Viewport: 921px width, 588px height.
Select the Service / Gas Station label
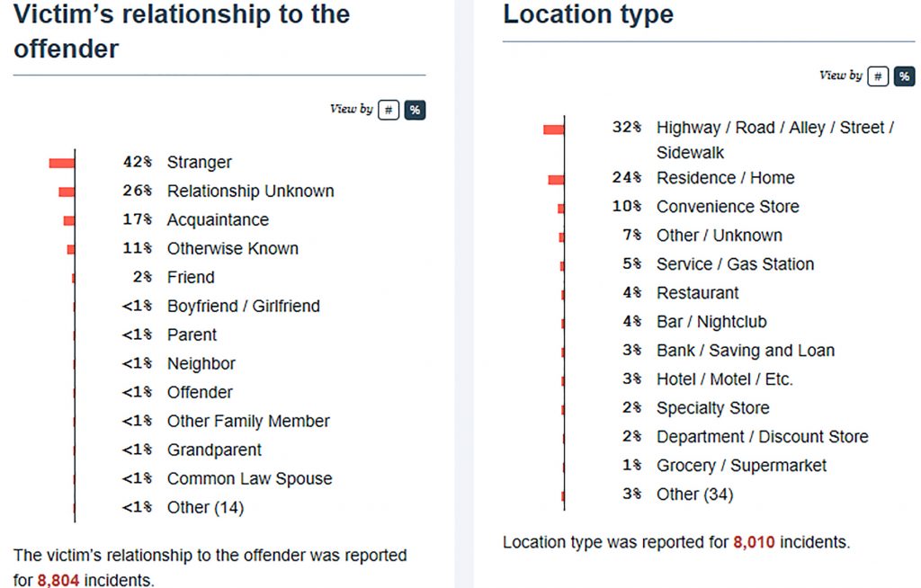(735, 264)
